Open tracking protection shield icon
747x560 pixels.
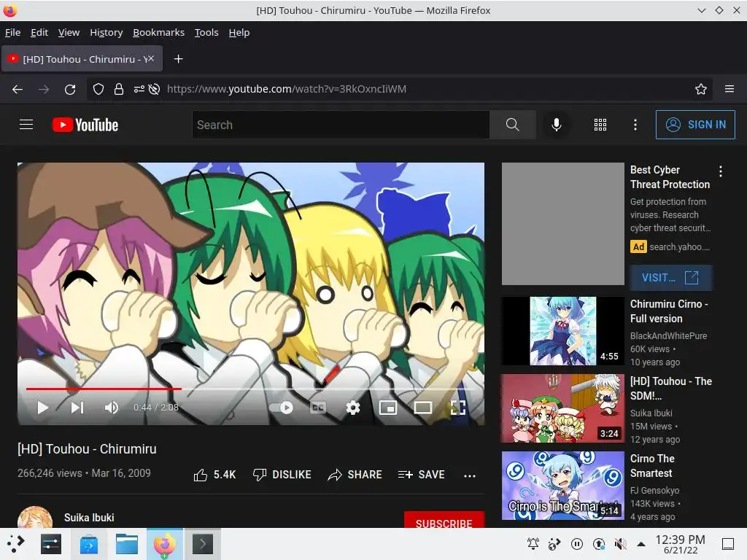click(x=98, y=89)
